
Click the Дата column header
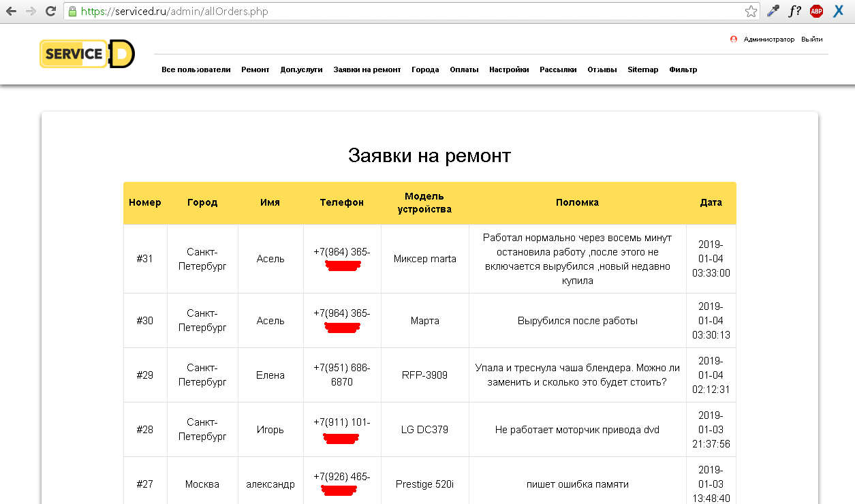711,202
